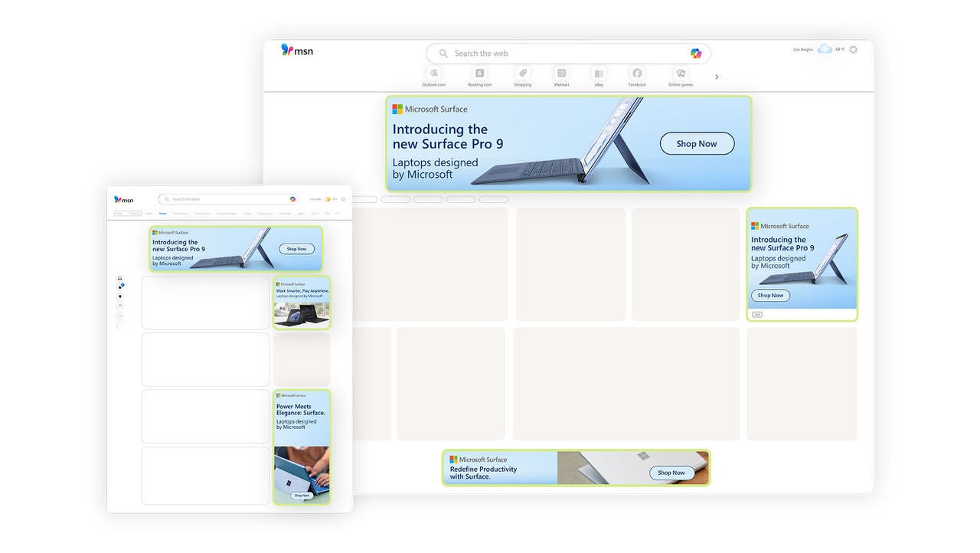Open the Walmart shortcut icon
This screenshot has height=553, width=980.
(x=562, y=74)
